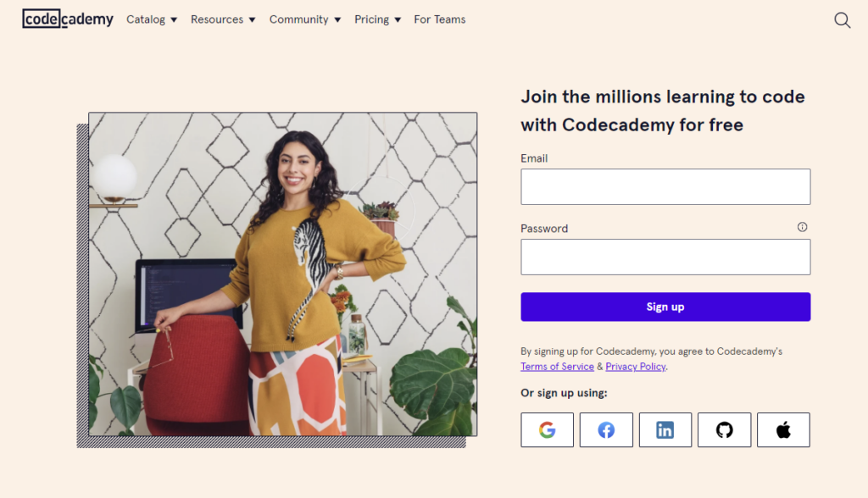Screen dimensions: 868x498
Task: Click the Codecademy logo
Action: pos(68,19)
